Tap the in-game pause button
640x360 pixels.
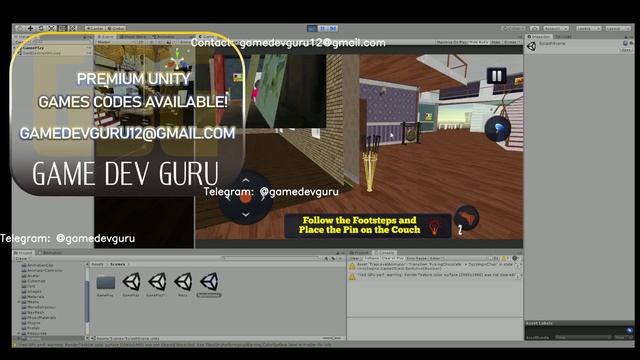pos(497,76)
